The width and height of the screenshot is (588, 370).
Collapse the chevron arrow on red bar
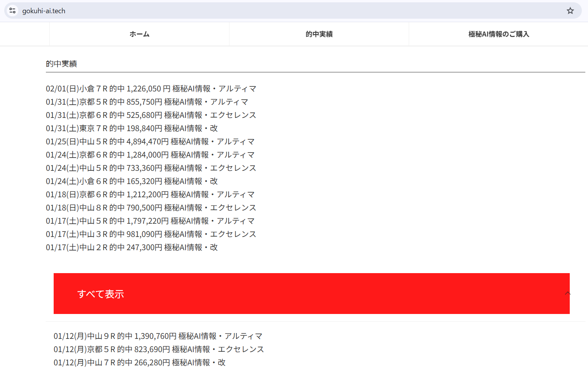coord(567,293)
